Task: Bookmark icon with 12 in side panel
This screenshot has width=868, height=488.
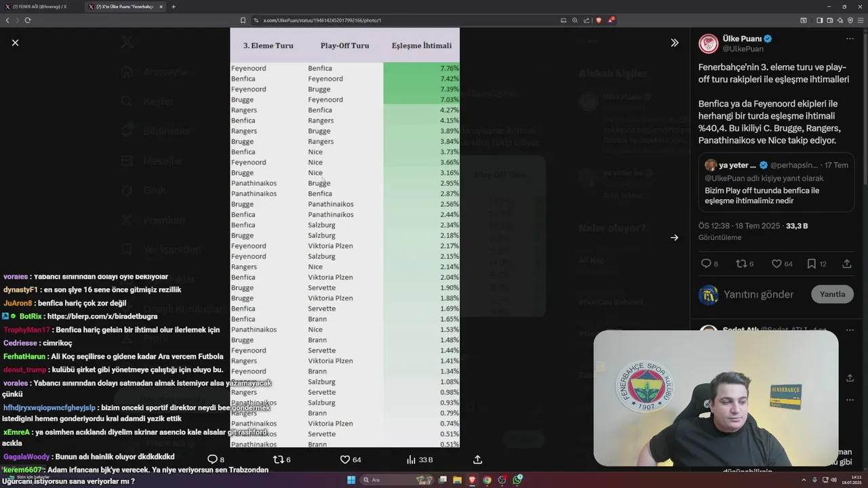Action: [812, 264]
